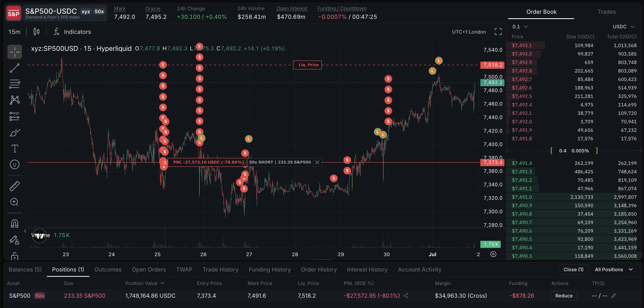
Task: Toggle magnet mode snapping
Action: click(15, 224)
